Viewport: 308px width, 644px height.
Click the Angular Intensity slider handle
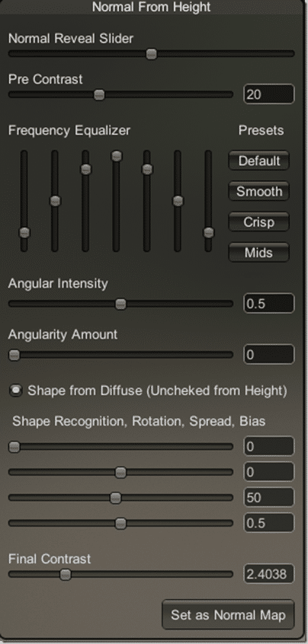(x=120, y=304)
